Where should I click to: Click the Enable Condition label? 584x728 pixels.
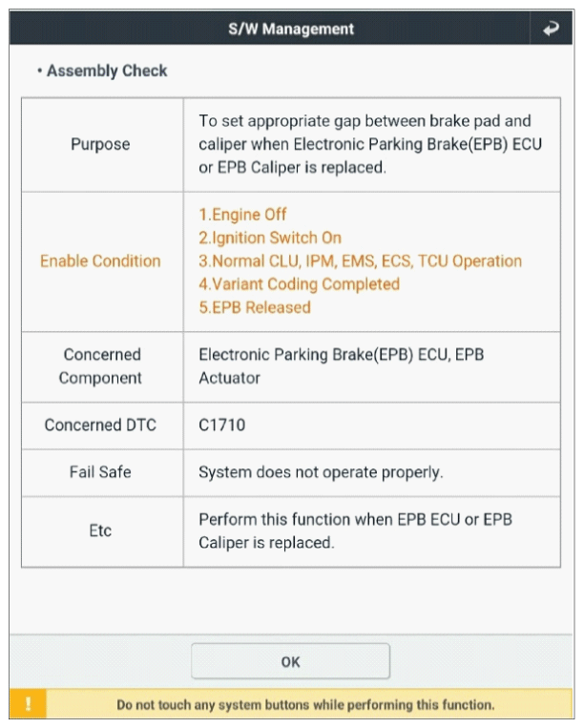click(x=100, y=260)
